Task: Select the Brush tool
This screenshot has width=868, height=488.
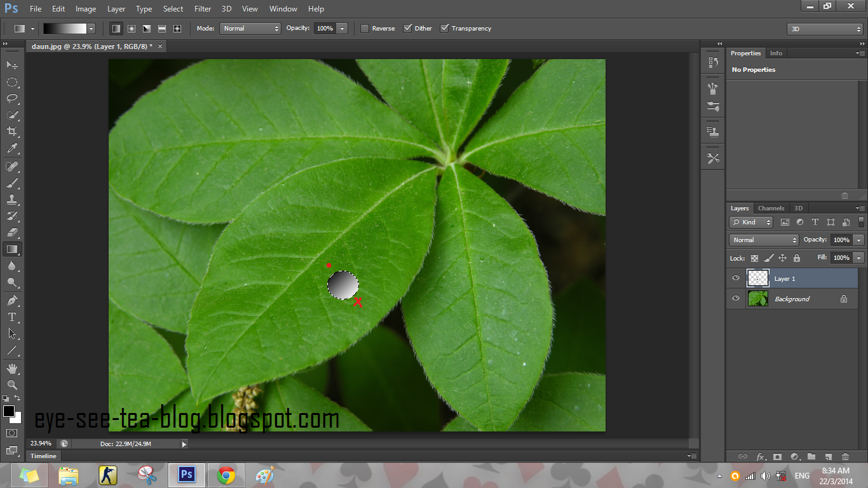Action: [x=12, y=183]
